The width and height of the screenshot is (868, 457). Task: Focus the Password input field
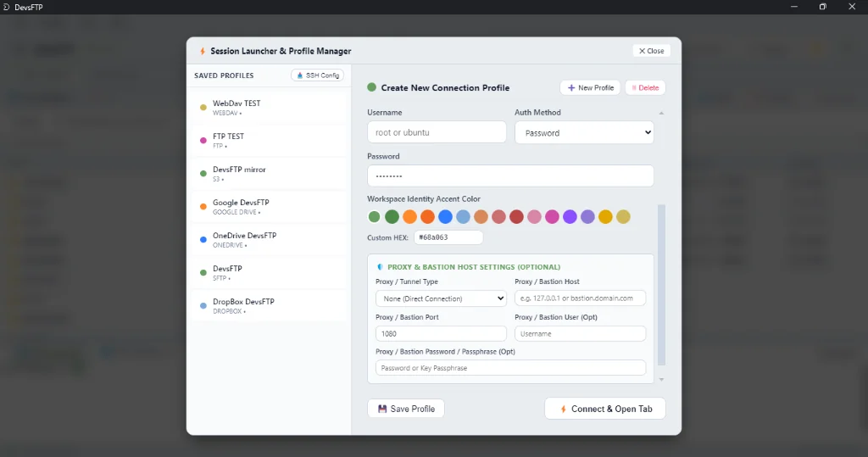coord(510,176)
